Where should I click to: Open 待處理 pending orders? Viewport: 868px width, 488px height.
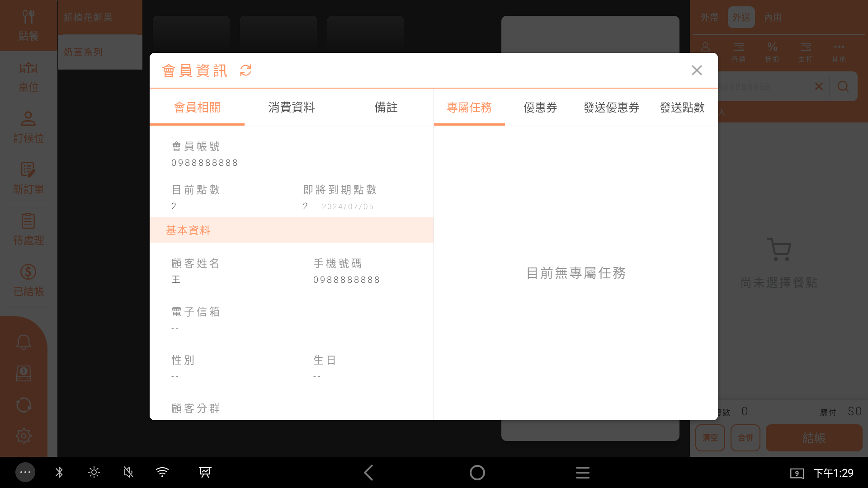coord(28,230)
